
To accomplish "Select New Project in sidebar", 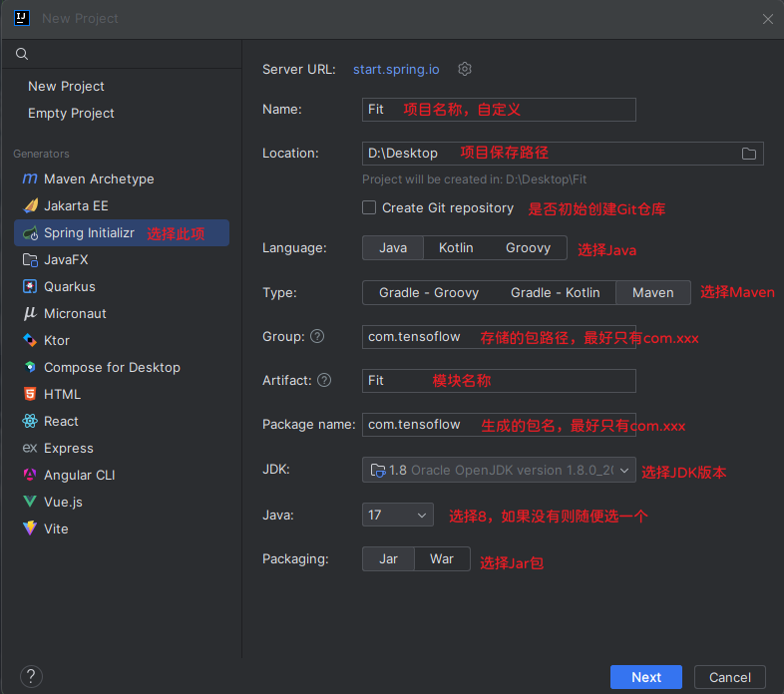I will pyautogui.click(x=66, y=86).
